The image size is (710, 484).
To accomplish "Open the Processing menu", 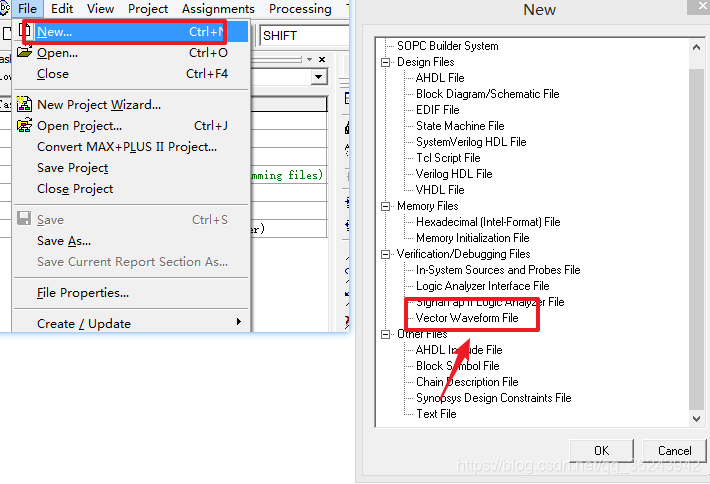I will (x=300, y=9).
